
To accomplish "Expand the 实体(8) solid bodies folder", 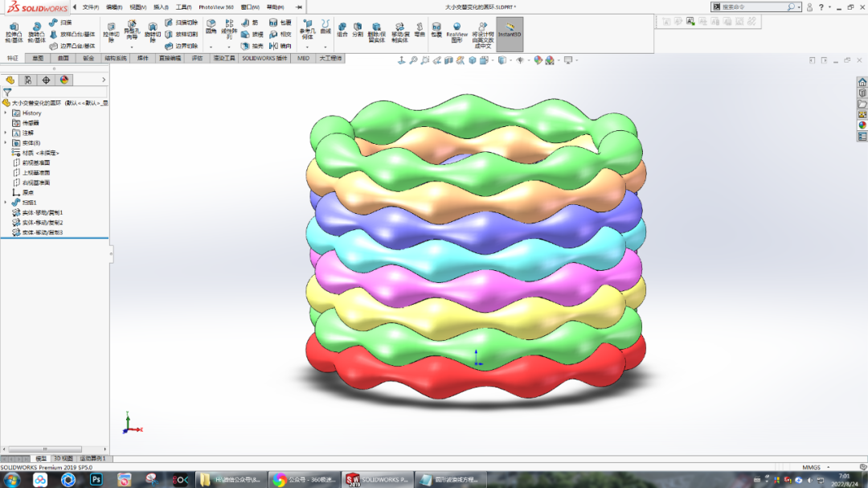I will point(4,141).
